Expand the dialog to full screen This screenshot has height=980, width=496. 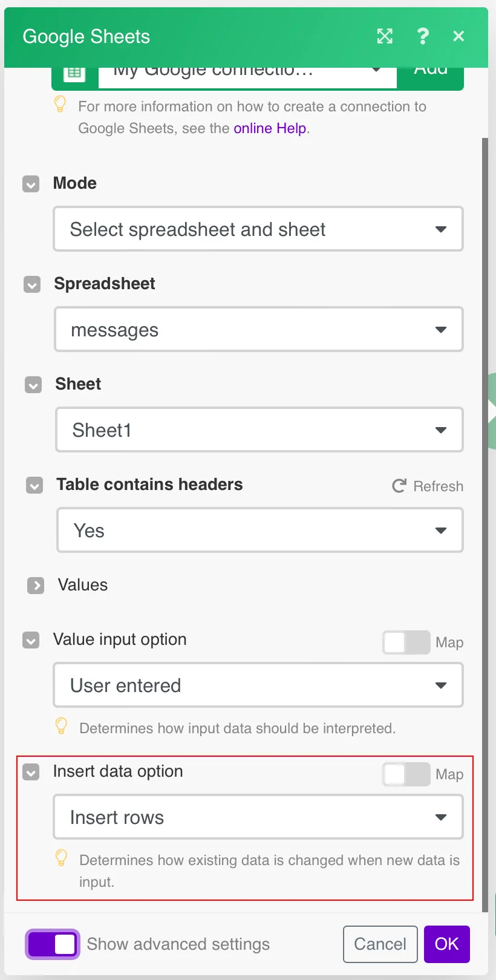[x=385, y=36]
